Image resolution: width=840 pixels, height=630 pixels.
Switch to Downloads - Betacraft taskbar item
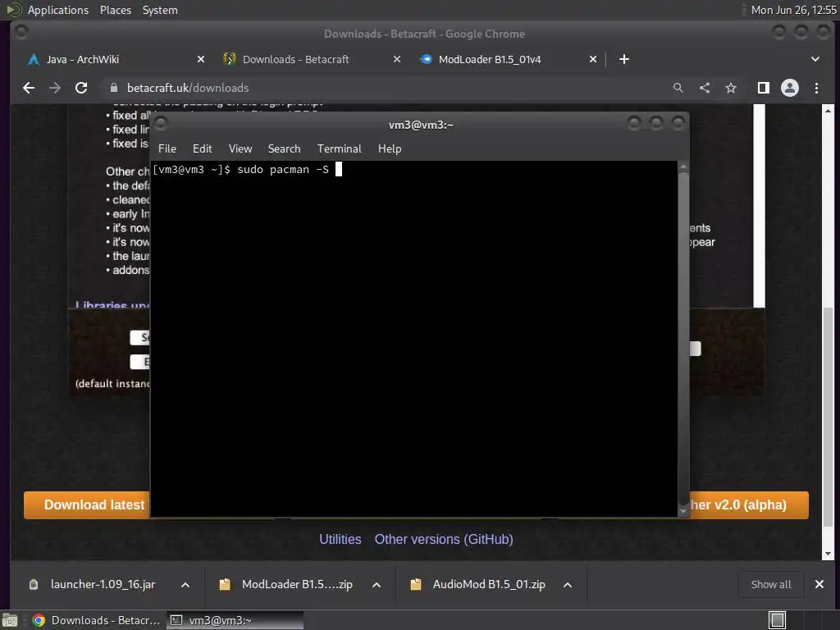[97, 620]
